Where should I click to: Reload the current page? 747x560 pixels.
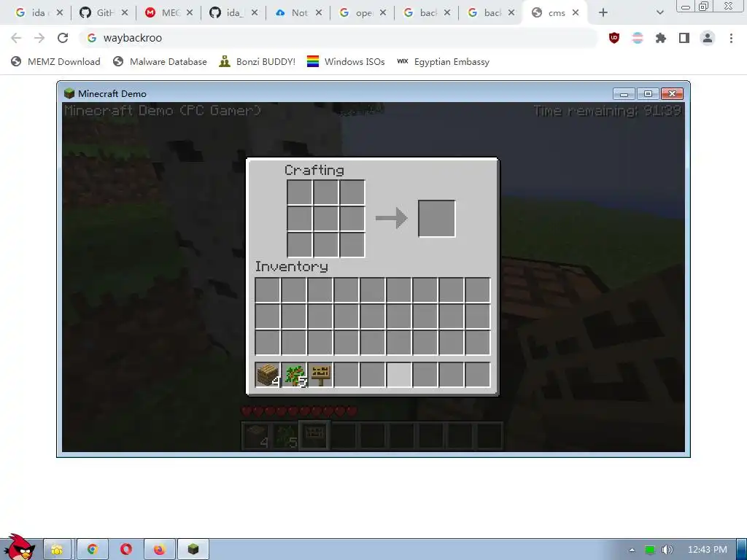pos(63,38)
